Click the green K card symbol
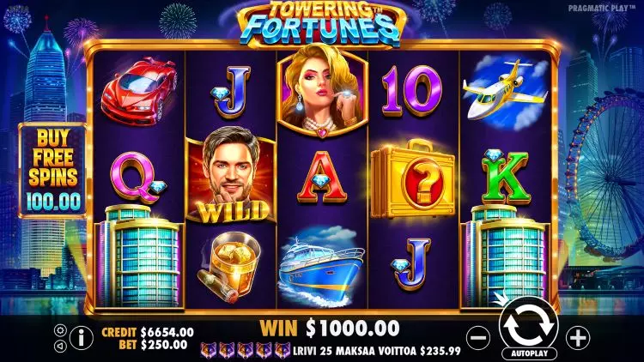 (x=505, y=177)
